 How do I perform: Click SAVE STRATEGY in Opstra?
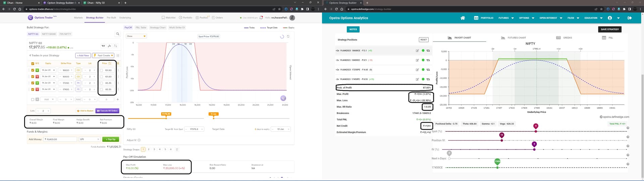click(x=610, y=29)
